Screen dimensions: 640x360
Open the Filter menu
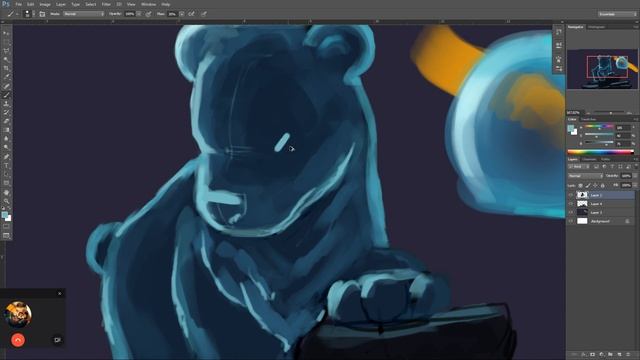(x=106, y=4)
